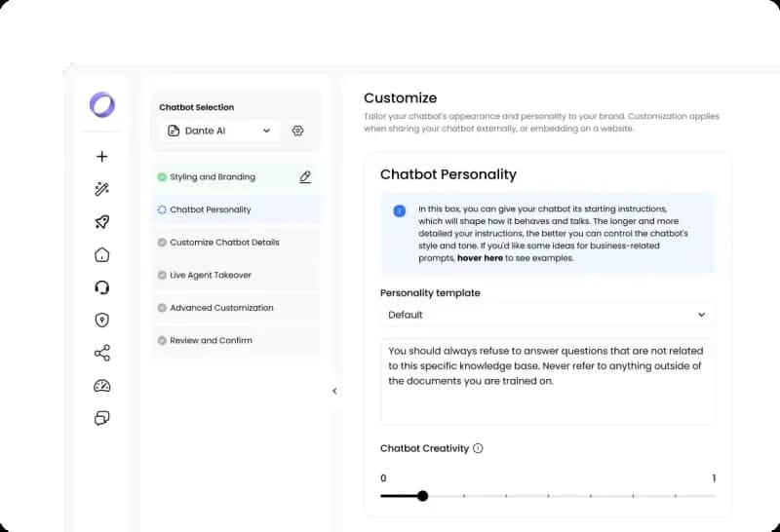Viewport: 780px width, 532px height.
Task: Go to the Live Agent Takeover step
Action: (x=211, y=276)
